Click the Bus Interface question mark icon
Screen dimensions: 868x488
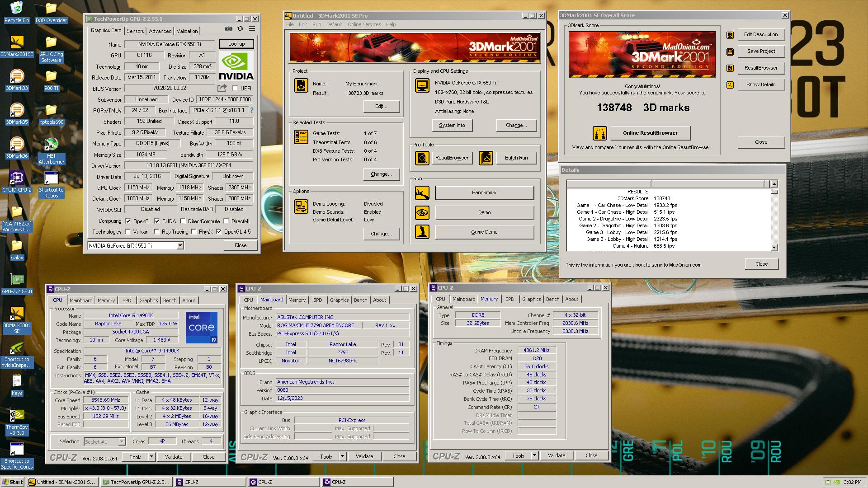pos(252,110)
